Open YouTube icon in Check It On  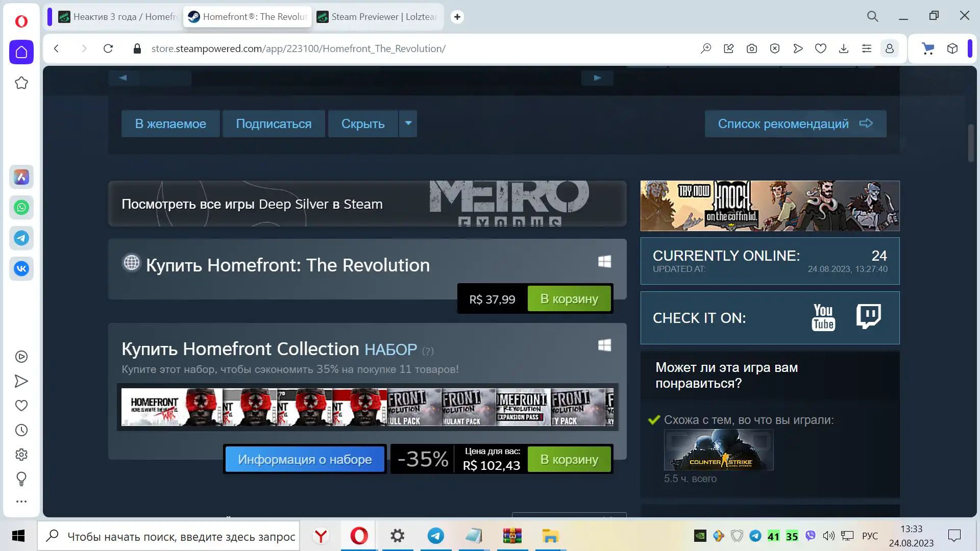[823, 317]
